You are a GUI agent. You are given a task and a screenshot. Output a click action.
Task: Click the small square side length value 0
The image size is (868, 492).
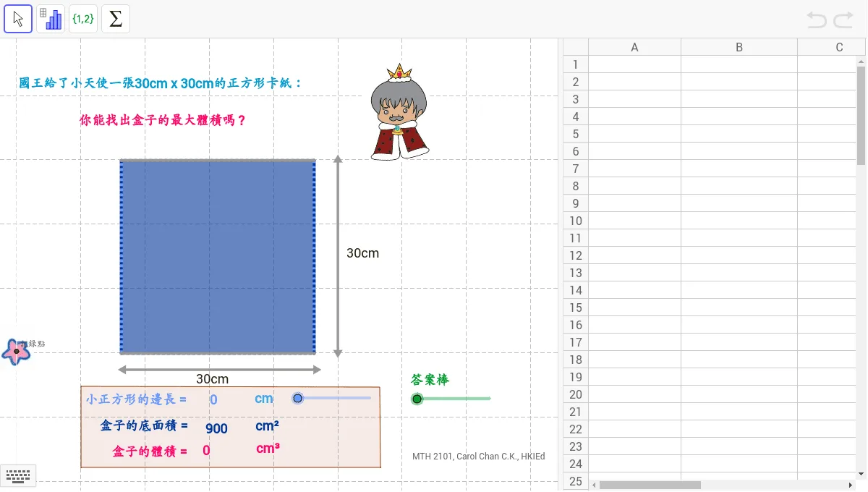point(213,399)
